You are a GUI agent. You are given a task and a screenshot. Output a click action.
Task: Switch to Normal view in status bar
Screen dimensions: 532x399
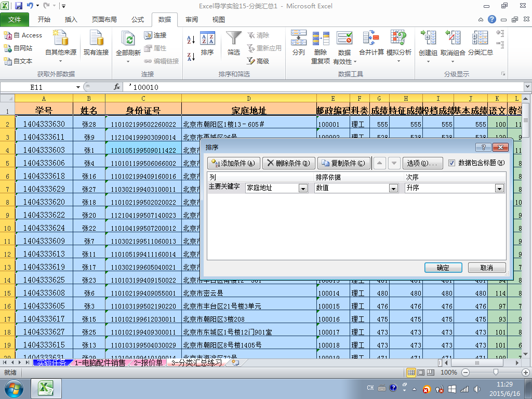click(411, 372)
